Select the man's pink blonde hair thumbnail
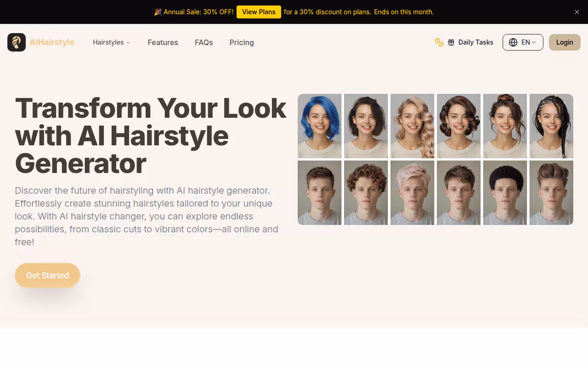Viewport: 588px width, 368px height. coord(412,193)
